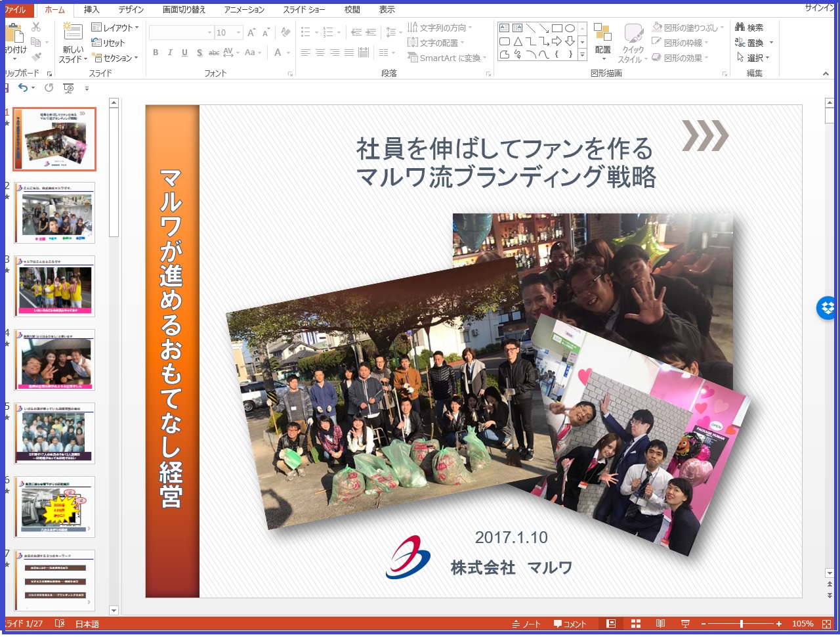Screen dimensions: 840x637
Task: Select the oval shape in the gallery
Action: pyautogui.click(x=570, y=28)
